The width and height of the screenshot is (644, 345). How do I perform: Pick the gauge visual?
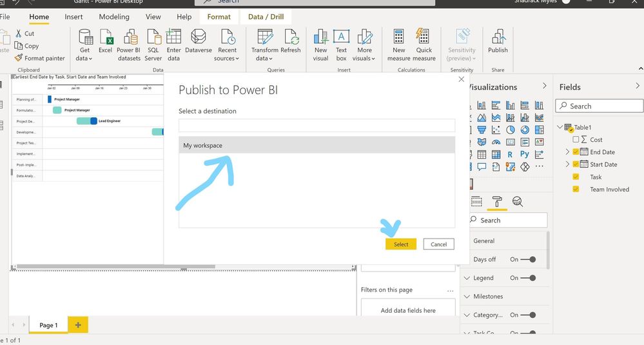(496, 142)
